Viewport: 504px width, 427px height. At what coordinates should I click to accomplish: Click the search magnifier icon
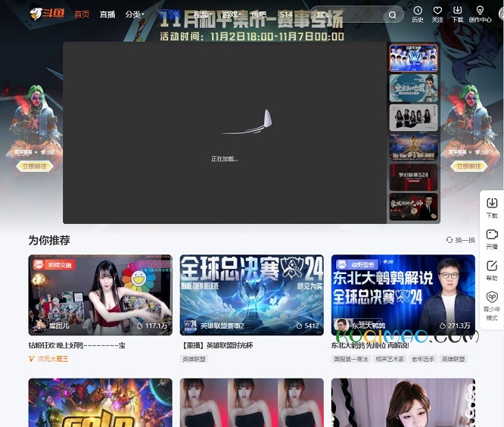tap(392, 15)
